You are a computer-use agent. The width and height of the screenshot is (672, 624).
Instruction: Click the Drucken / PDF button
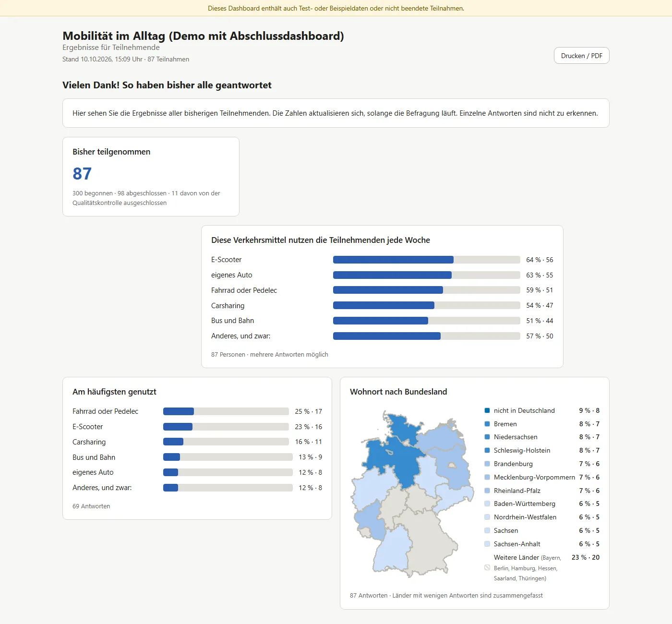(581, 56)
